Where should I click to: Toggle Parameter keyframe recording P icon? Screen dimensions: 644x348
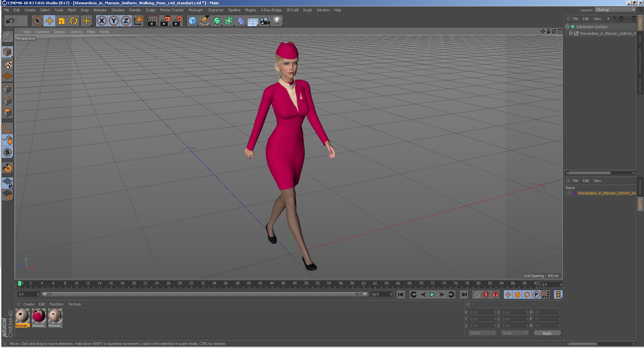coord(536,294)
